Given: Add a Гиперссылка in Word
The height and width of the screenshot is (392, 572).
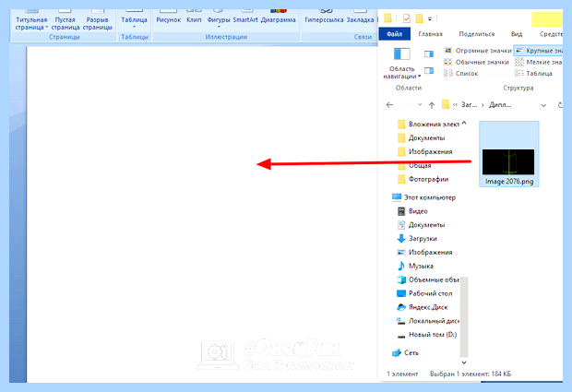Looking at the screenshot, I should (324, 18).
